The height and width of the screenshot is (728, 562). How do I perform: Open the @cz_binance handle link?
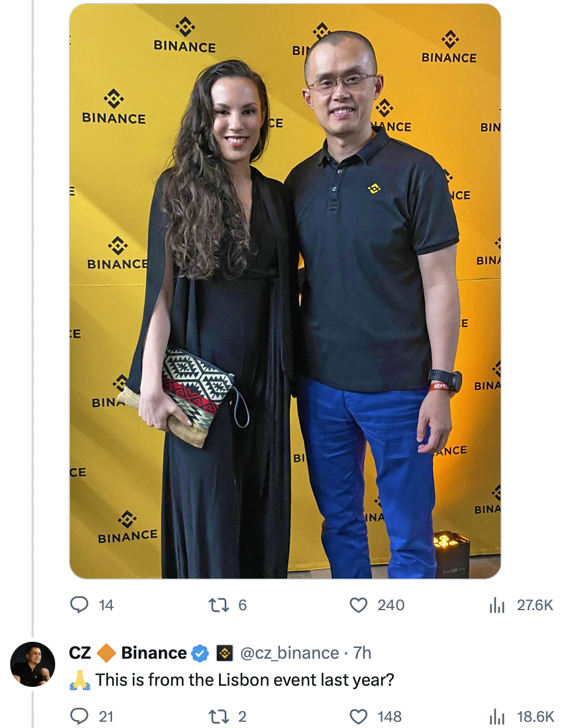click(289, 653)
